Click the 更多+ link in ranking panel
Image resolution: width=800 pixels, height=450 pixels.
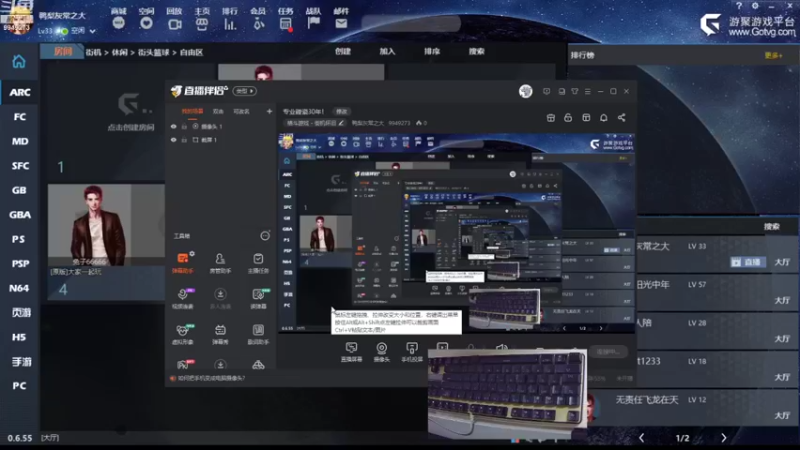click(773, 55)
